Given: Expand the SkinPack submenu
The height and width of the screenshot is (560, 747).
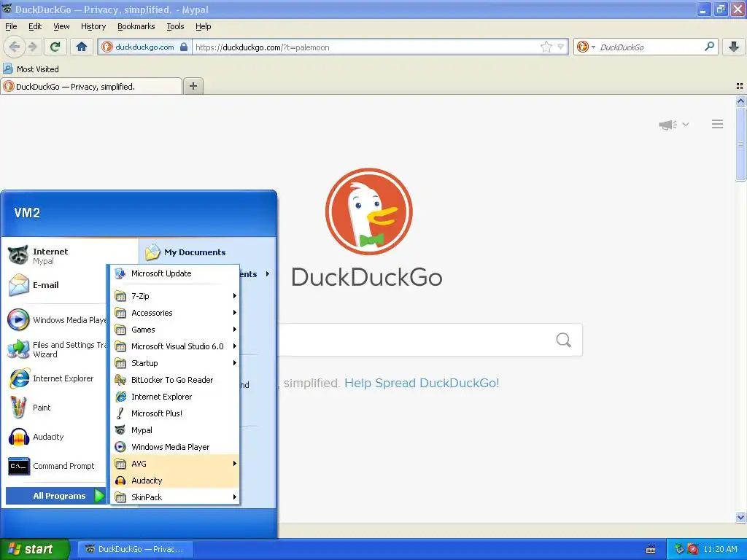Looking at the screenshot, I should tap(175, 497).
